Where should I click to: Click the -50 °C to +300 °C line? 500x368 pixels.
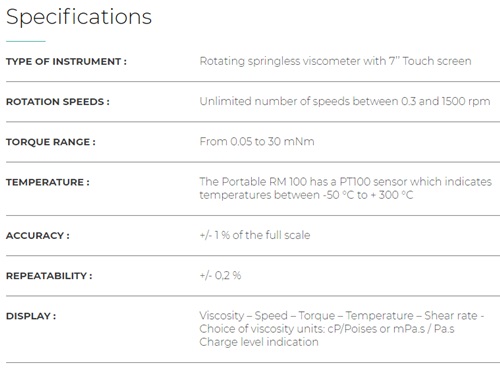click(306, 195)
